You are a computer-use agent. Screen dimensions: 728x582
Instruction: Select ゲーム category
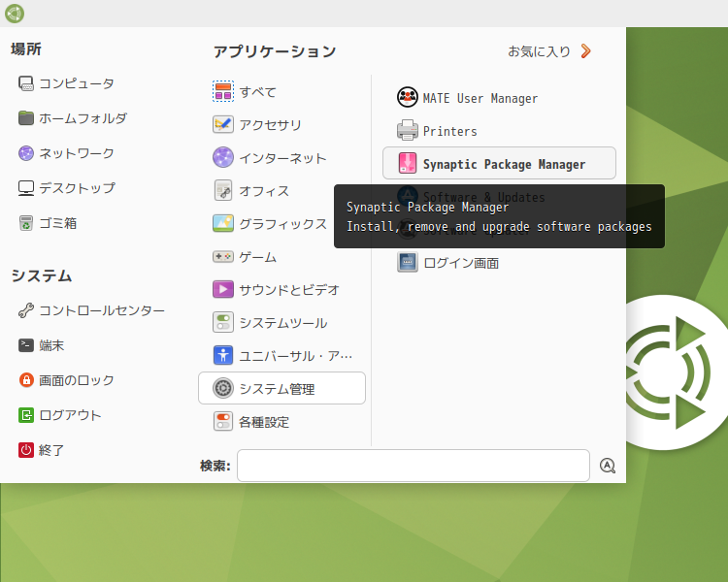click(x=245, y=256)
